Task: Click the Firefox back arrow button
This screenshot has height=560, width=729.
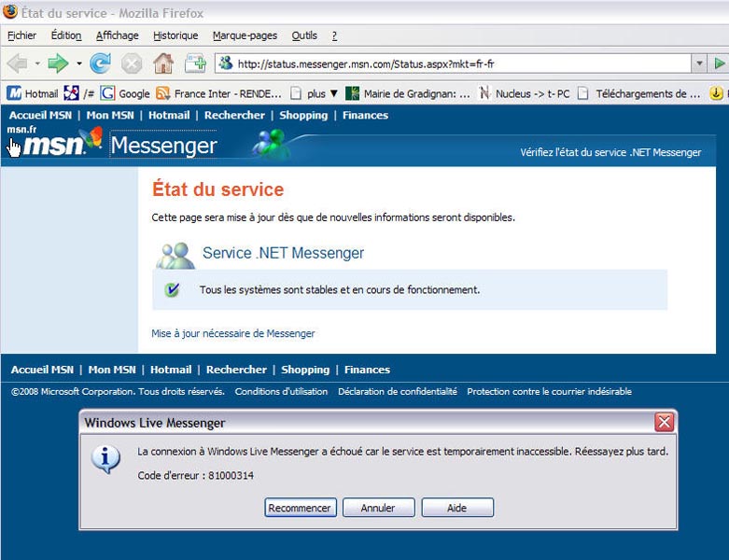Action: pyautogui.click(x=18, y=63)
